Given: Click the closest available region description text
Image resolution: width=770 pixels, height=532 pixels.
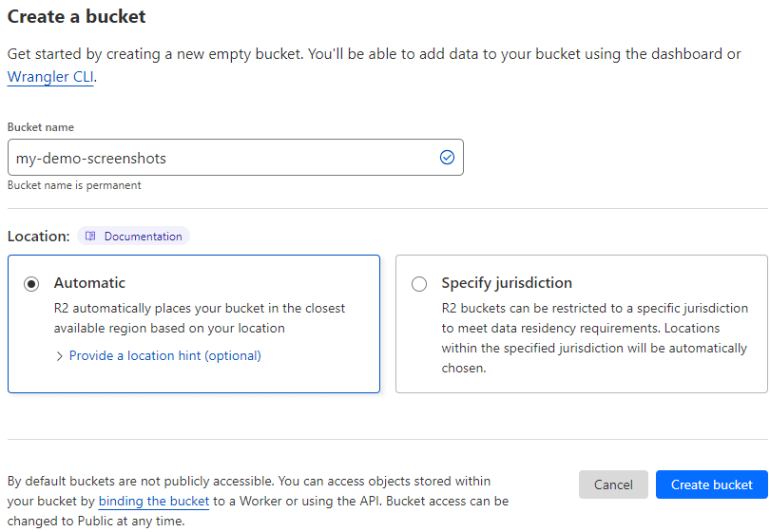Looking at the screenshot, I should pos(200,318).
